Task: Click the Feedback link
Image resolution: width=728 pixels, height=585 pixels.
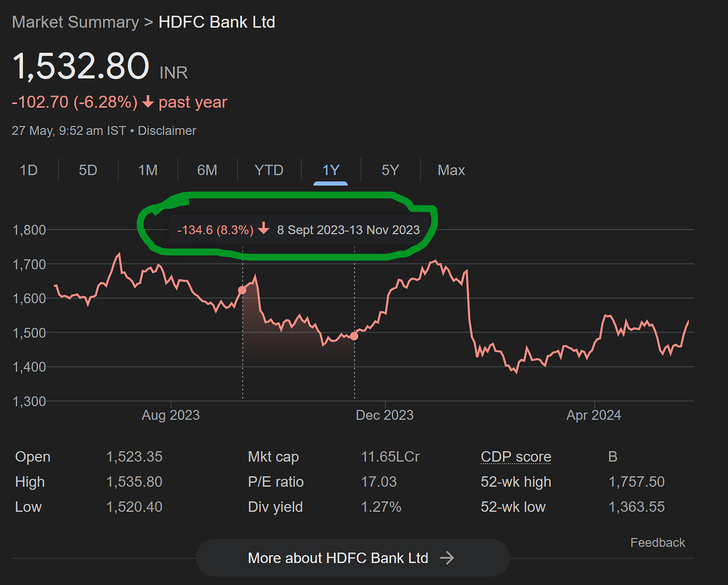Action: [x=658, y=542]
